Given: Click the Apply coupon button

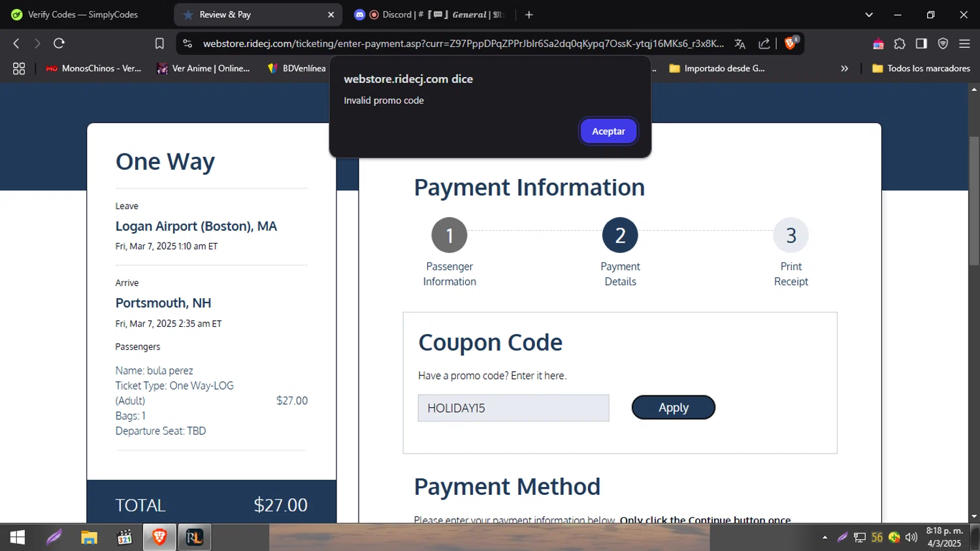Looking at the screenshot, I should point(673,407).
